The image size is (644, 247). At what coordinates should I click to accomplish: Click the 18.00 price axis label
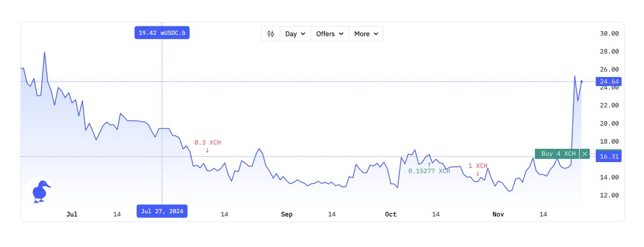click(x=609, y=141)
